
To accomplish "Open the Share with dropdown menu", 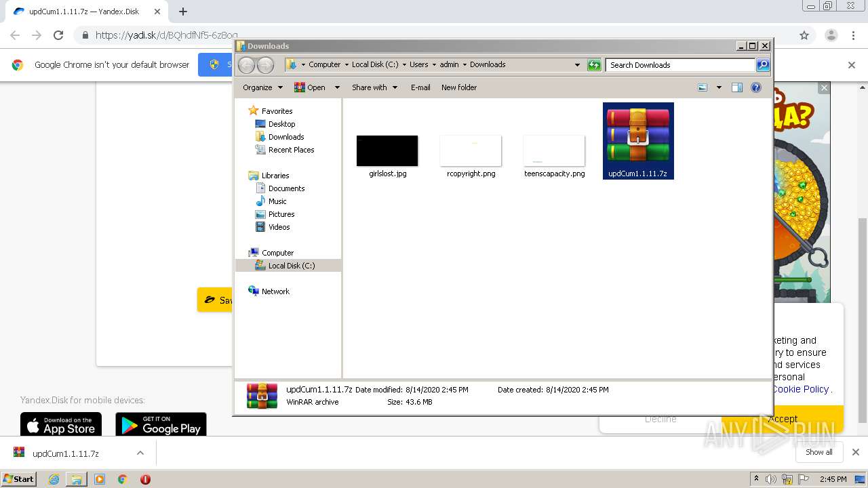I will pyautogui.click(x=374, y=87).
